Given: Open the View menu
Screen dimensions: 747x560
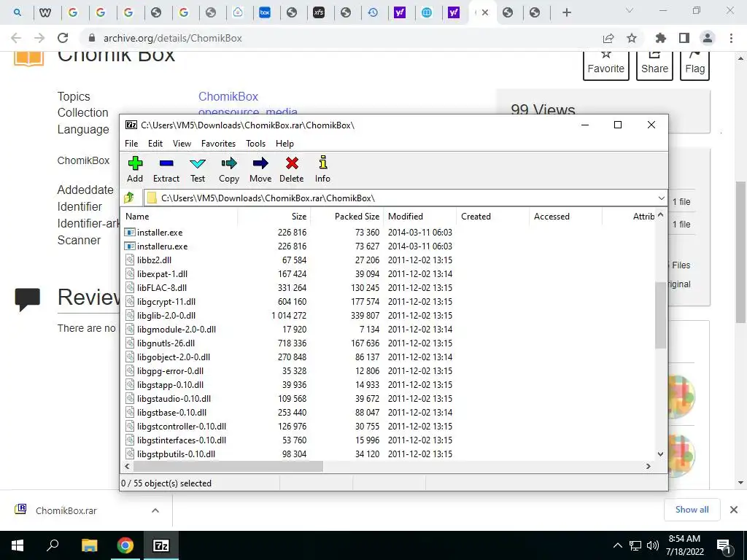Looking at the screenshot, I should [182, 144].
